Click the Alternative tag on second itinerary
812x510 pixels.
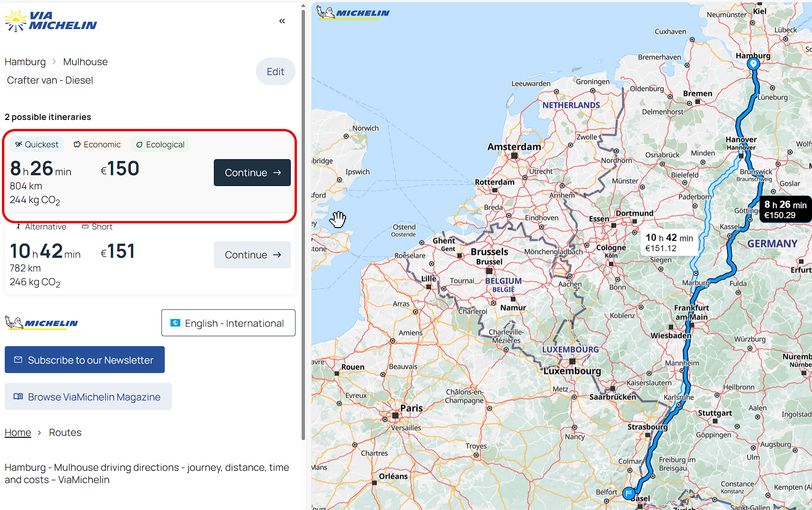tap(41, 227)
